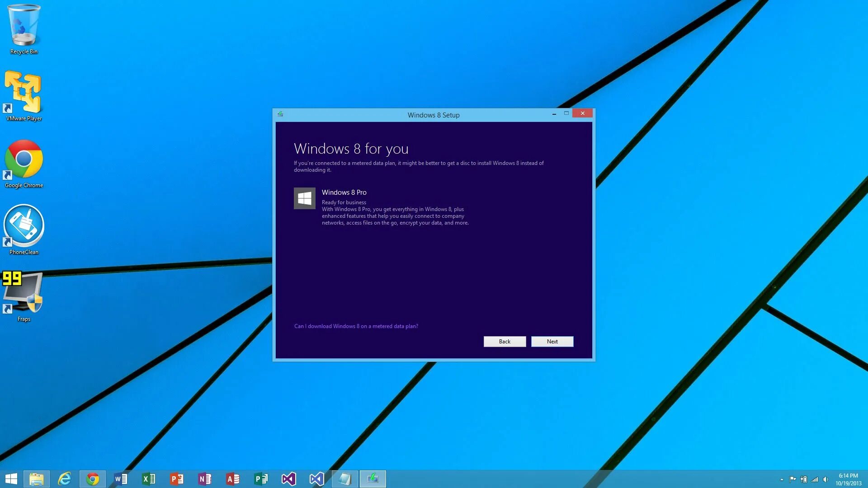This screenshot has height=488, width=868.
Task: Open the Start button on taskbar
Action: point(11,479)
